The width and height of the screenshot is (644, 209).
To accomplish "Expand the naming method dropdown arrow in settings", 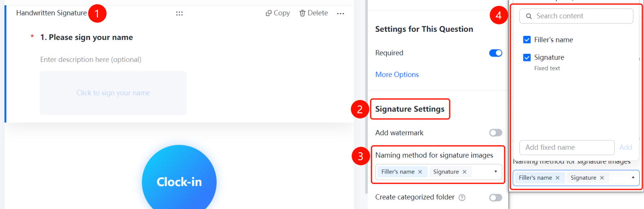I will [496, 172].
